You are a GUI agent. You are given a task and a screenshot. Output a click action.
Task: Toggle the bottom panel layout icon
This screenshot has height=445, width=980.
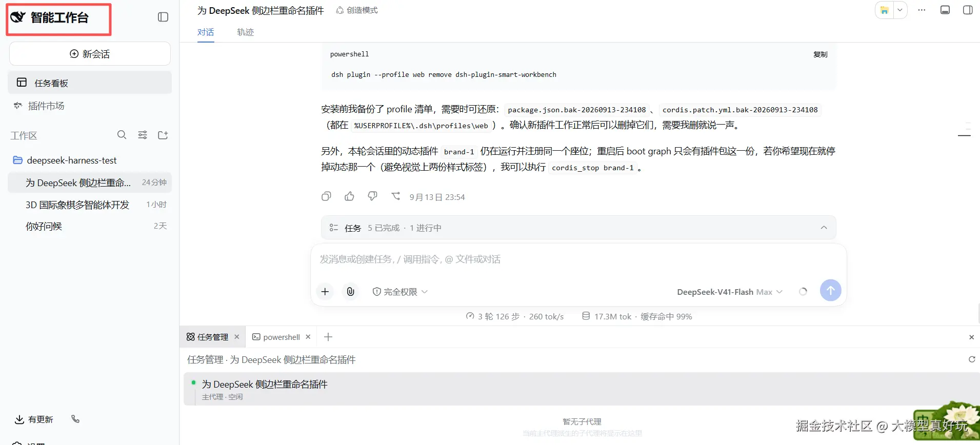click(945, 10)
